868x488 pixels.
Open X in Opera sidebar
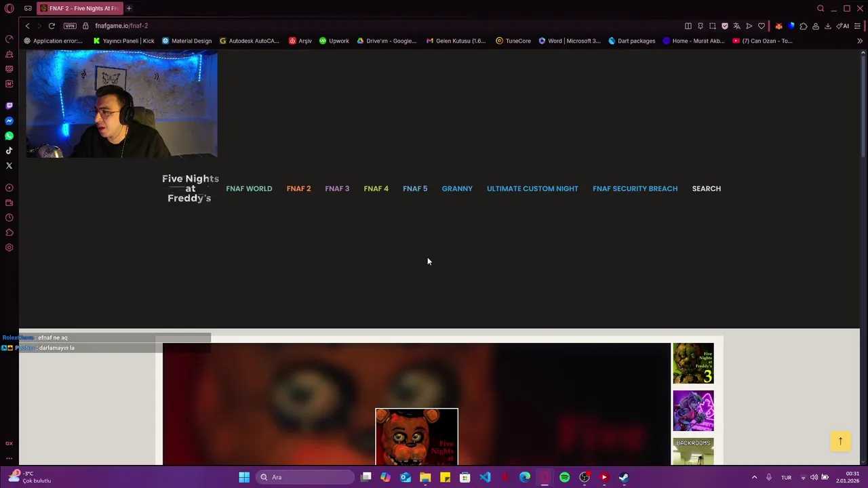coord(9,165)
